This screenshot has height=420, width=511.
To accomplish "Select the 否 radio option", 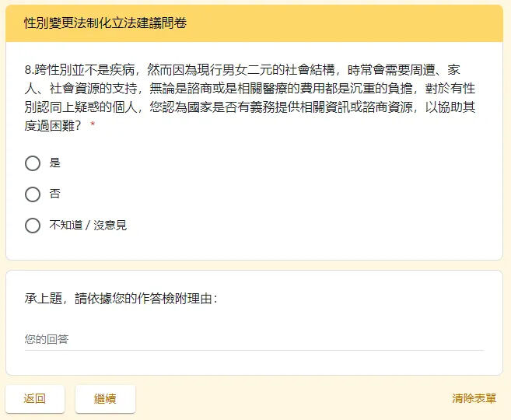I will 33,194.
